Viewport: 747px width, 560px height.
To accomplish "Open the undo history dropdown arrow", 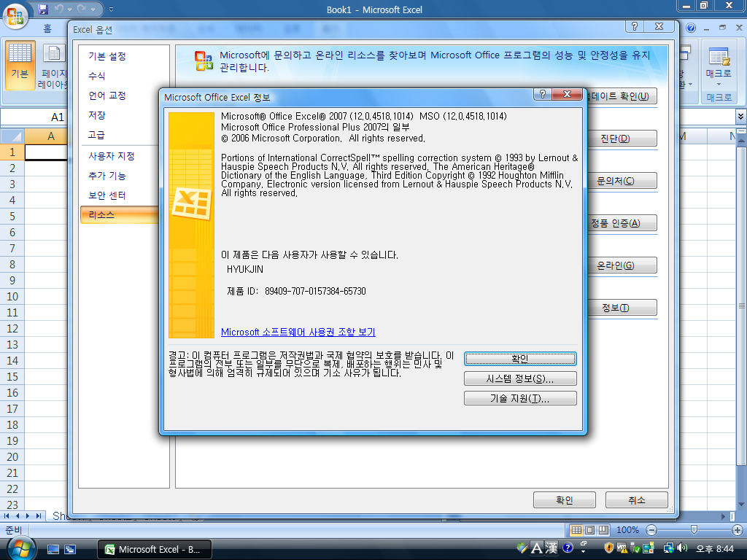I will [69, 9].
